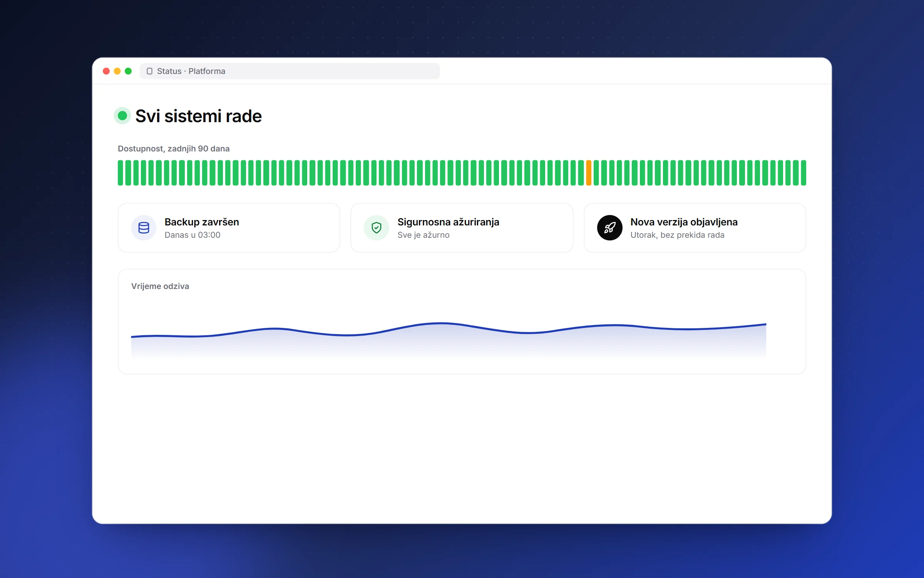Click the yellow minimize window button
Viewport: 924px width, 578px height.
click(x=117, y=71)
